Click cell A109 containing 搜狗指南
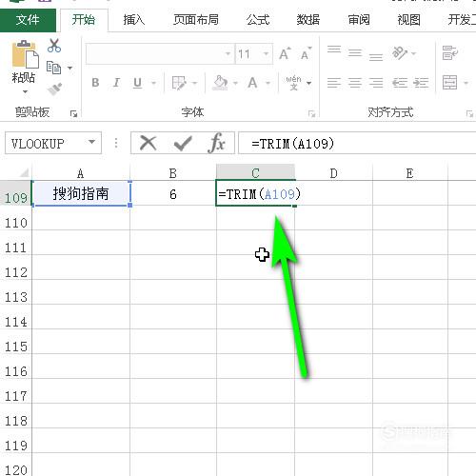Image resolution: width=476 pixels, height=476 pixels. coord(81,193)
